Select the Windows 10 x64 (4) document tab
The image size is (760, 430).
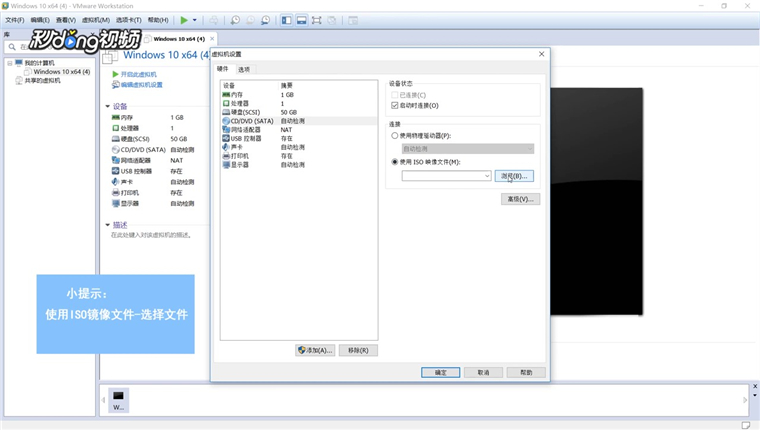click(179, 39)
